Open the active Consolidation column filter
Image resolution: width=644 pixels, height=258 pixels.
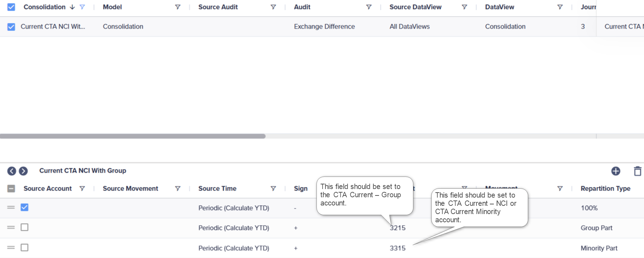[82, 7]
